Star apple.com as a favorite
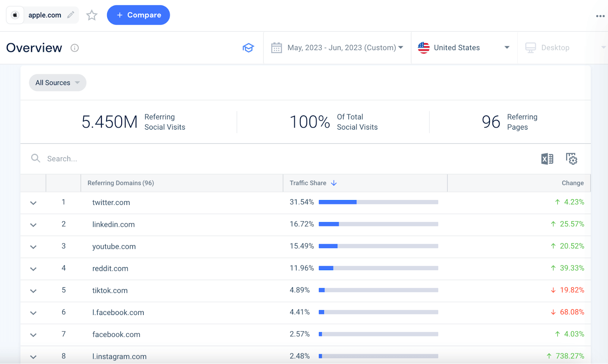Image resolution: width=608 pixels, height=364 pixels. click(92, 15)
